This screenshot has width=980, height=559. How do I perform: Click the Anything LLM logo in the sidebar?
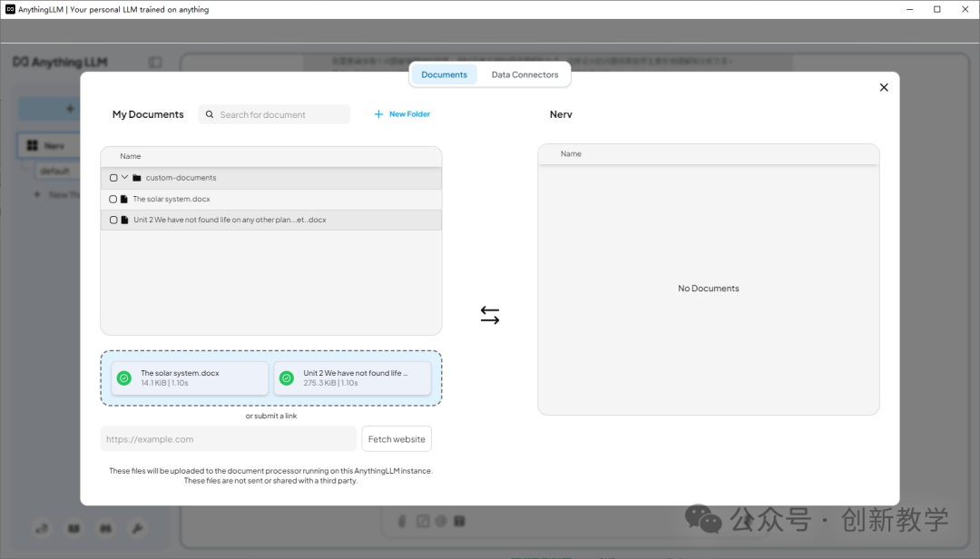pos(60,62)
